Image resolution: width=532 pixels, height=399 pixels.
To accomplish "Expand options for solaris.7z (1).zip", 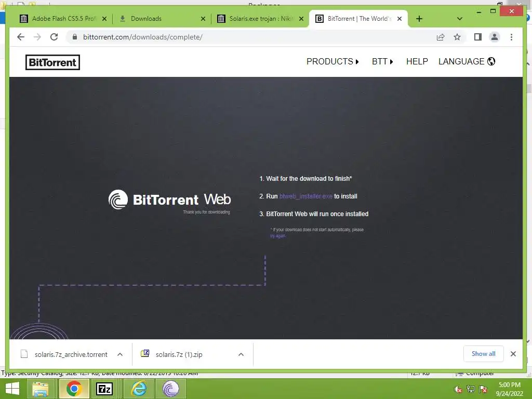I will pos(241,354).
